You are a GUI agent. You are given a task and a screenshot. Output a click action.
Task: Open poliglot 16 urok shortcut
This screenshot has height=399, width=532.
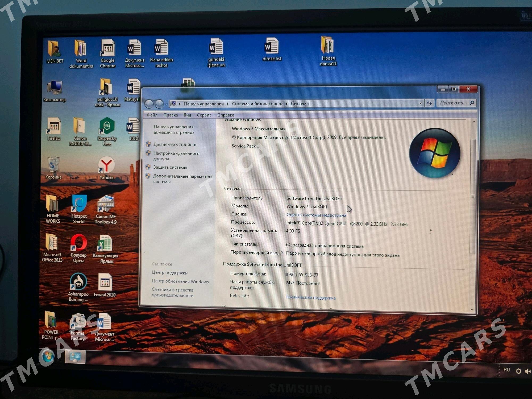[107, 92]
